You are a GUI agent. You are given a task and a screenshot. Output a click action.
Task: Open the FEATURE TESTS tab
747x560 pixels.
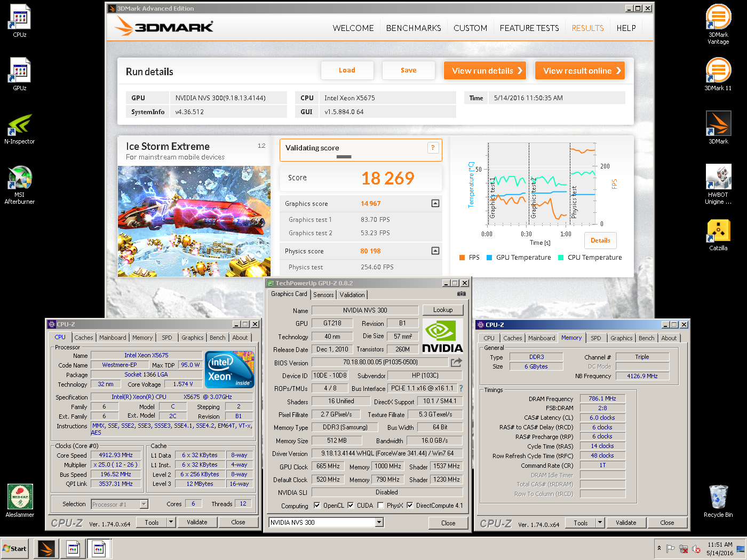tap(529, 28)
